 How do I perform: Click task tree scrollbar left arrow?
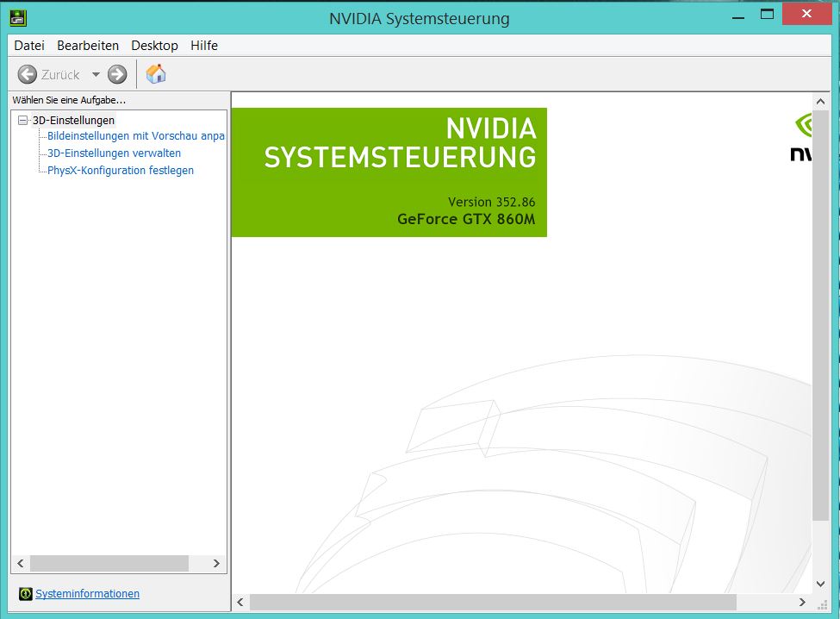coord(21,563)
